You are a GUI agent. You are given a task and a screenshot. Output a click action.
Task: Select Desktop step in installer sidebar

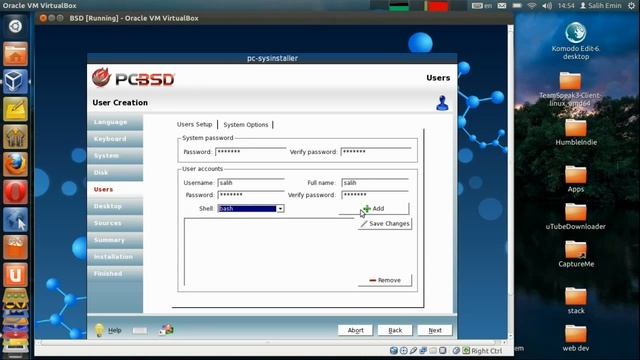tap(115, 206)
